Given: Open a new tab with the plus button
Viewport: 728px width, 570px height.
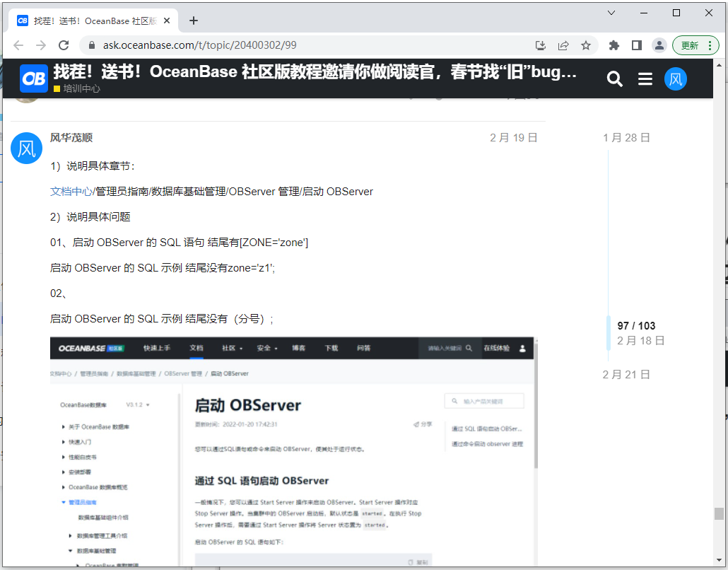Looking at the screenshot, I should pos(194,21).
